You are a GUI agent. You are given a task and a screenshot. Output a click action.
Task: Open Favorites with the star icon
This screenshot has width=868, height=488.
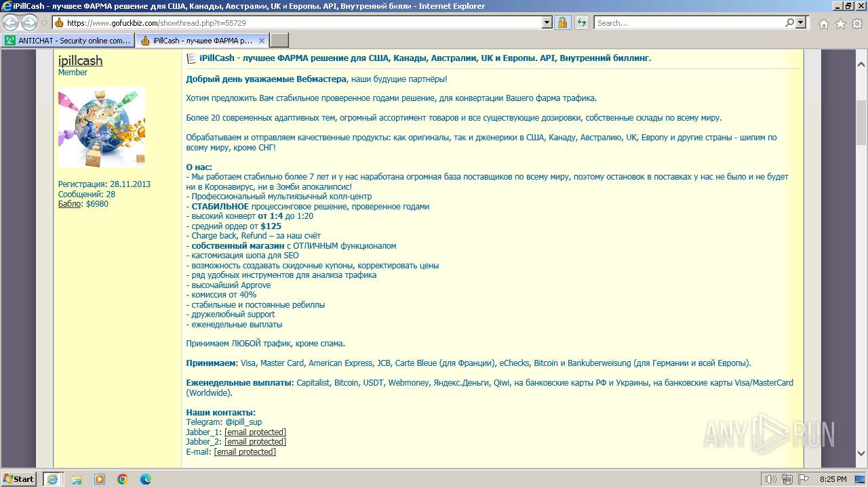[x=840, y=24]
